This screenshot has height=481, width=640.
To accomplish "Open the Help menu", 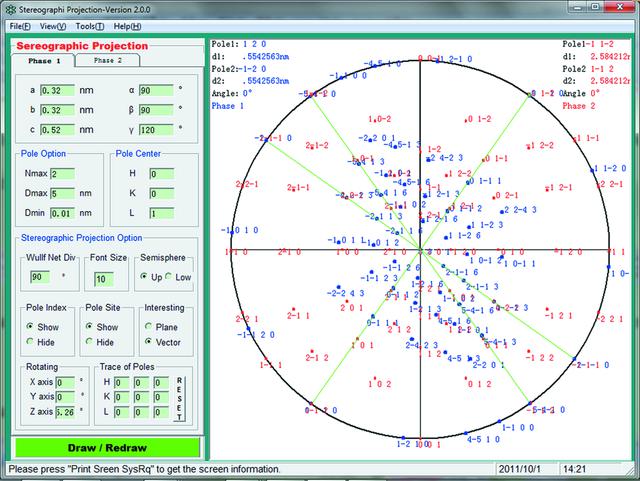I will pyautogui.click(x=127, y=27).
